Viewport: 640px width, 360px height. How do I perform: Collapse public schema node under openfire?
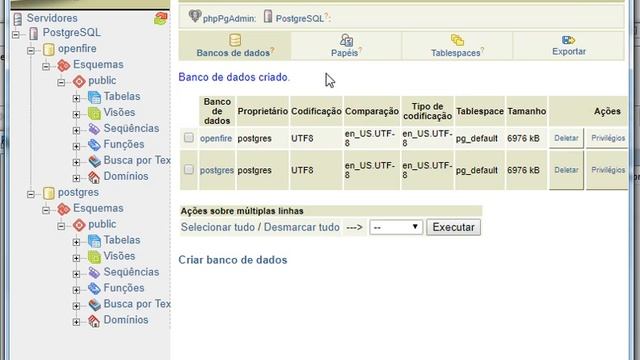[x=61, y=82]
